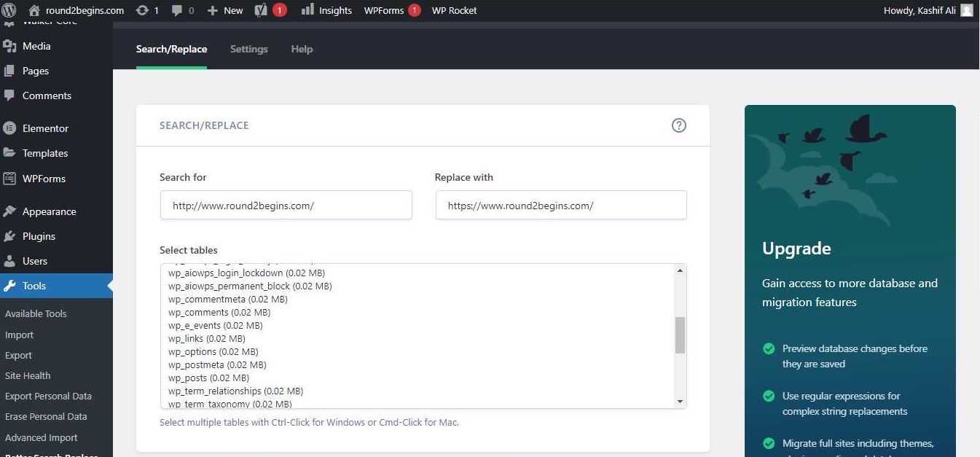Screen dimensions: 980x457
Task: Open Advanced Import
Action: point(42,437)
